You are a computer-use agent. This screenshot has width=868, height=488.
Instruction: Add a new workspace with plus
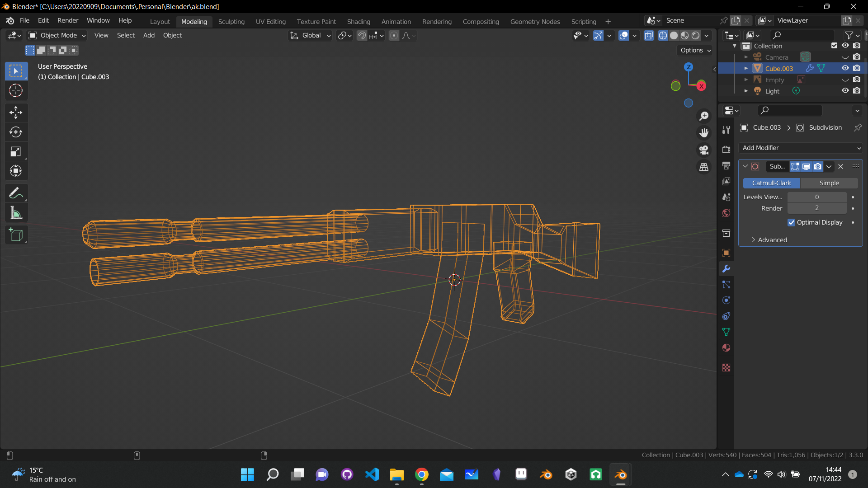(x=608, y=21)
